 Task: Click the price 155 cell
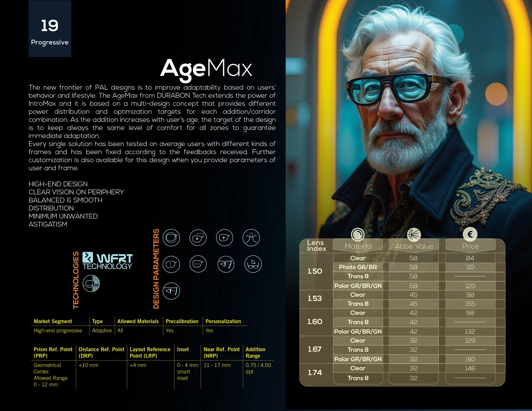[x=470, y=304]
